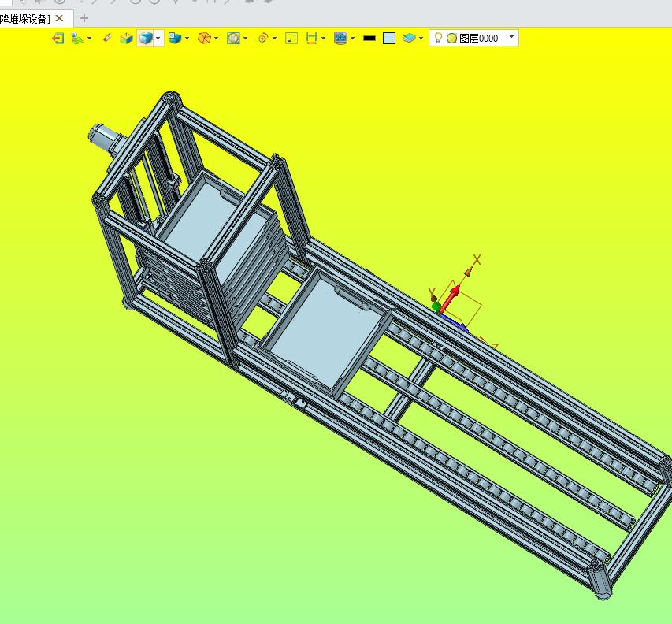672x624 pixels.
Task: Click the yellow-topped box view icon
Action: [x=126, y=38]
